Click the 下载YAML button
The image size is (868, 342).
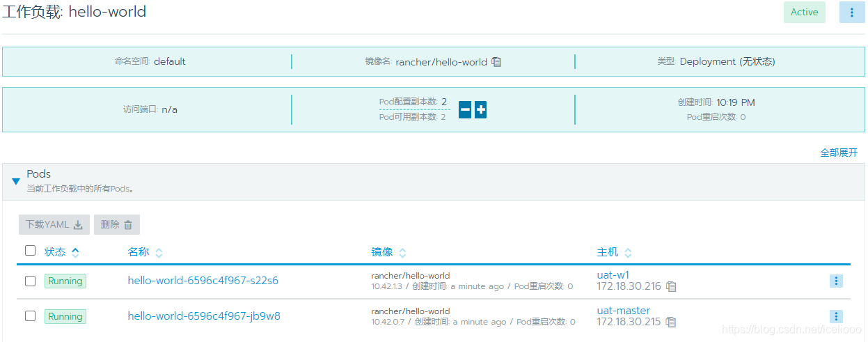pyautogui.click(x=54, y=224)
